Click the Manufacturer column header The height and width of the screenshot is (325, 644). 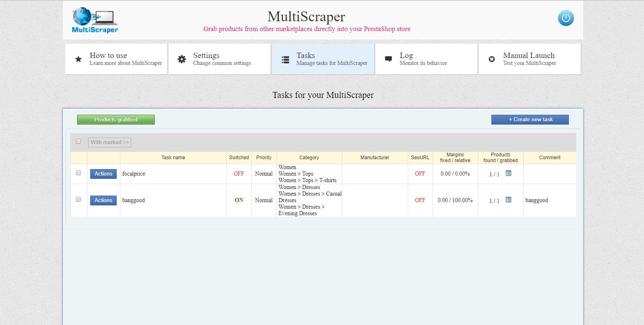point(375,158)
